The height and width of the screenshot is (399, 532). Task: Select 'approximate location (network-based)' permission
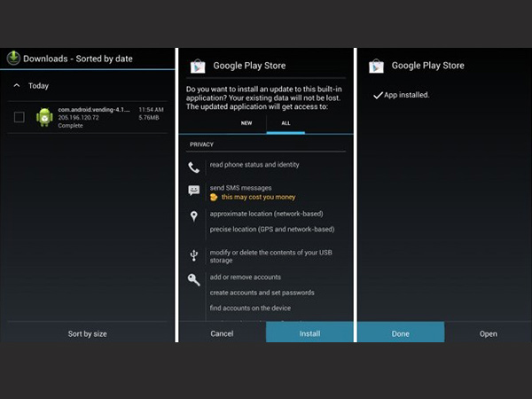click(x=266, y=214)
